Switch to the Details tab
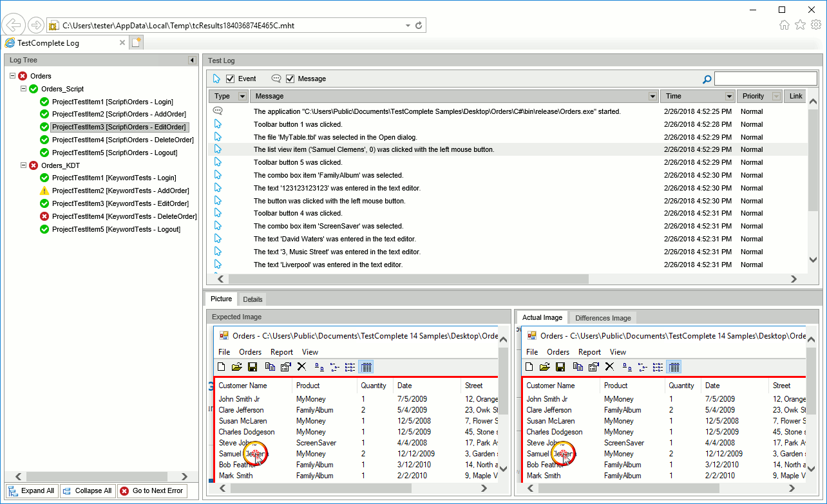Image resolution: width=827 pixels, height=504 pixels. point(252,299)
